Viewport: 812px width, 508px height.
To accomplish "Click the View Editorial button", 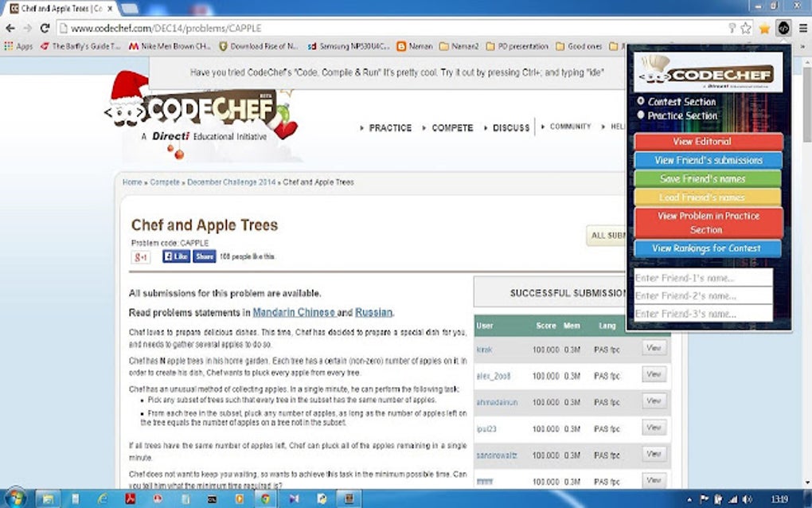I will [708, 141].
